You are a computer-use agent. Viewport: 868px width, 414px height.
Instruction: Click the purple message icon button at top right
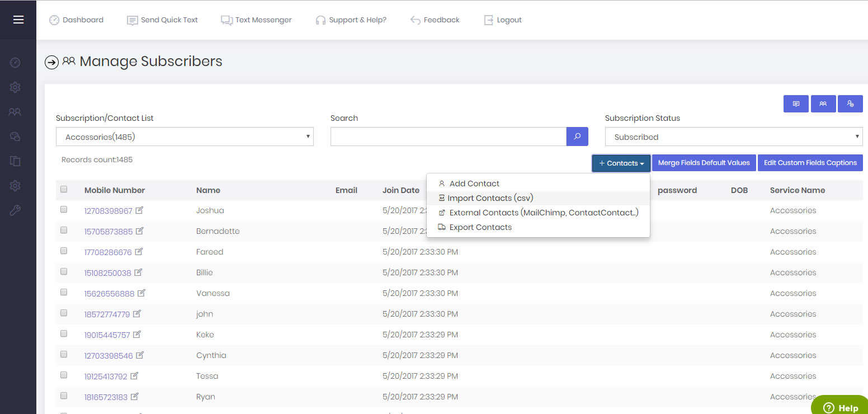(x=796, y=103)
